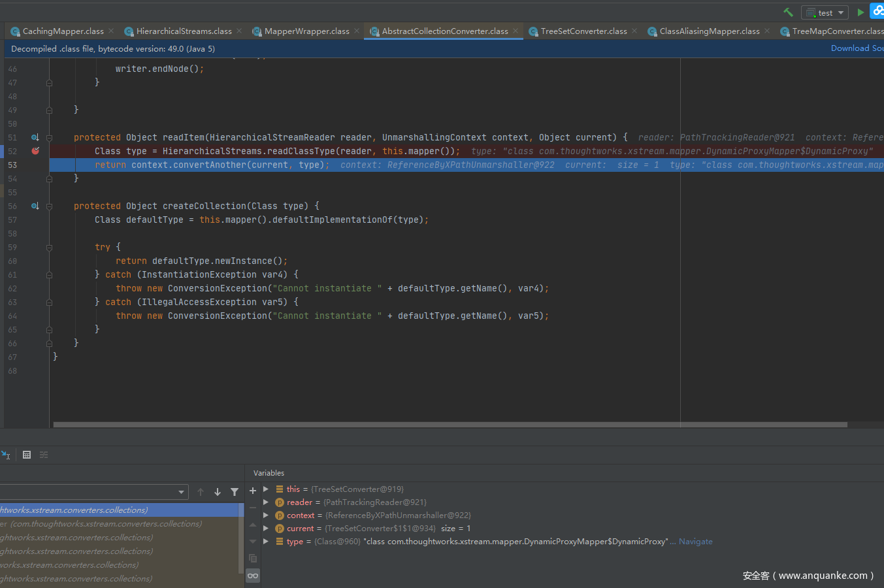This screenshot has height=588, width=884.
Task: Run the test configuration with the play button
Action: (x=860, y=12)
